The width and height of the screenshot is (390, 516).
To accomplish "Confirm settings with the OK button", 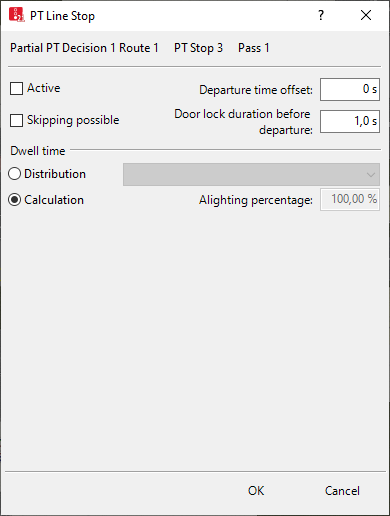I will (x=256, y=491).
